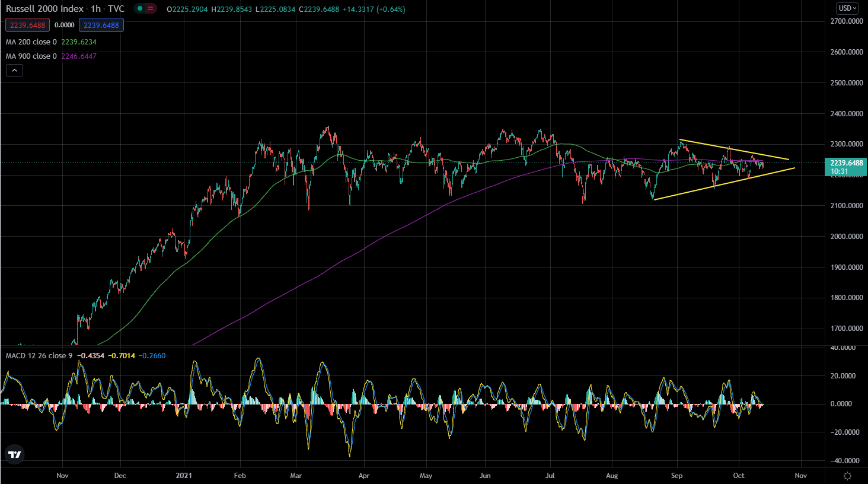Screen dimensions: 868x484
Task: Click the 2600.0000 price axis label
Action: [846, 52]
